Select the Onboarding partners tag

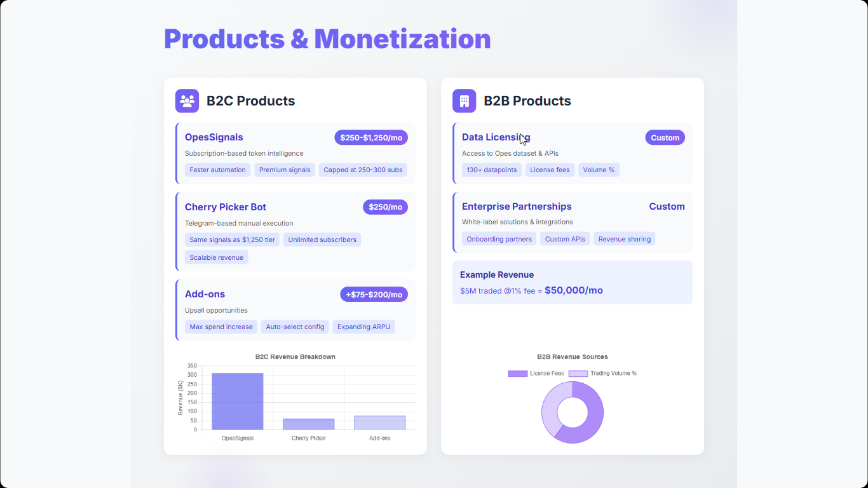[499, 239]
